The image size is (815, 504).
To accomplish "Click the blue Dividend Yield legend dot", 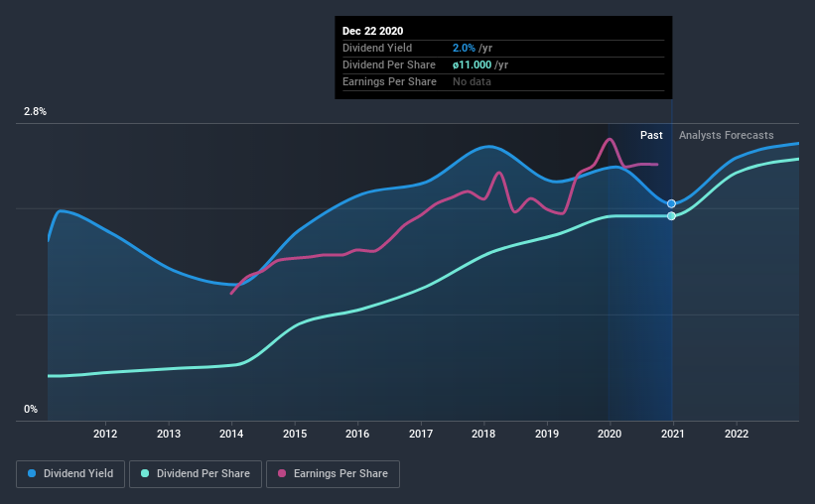I will 32,473.
